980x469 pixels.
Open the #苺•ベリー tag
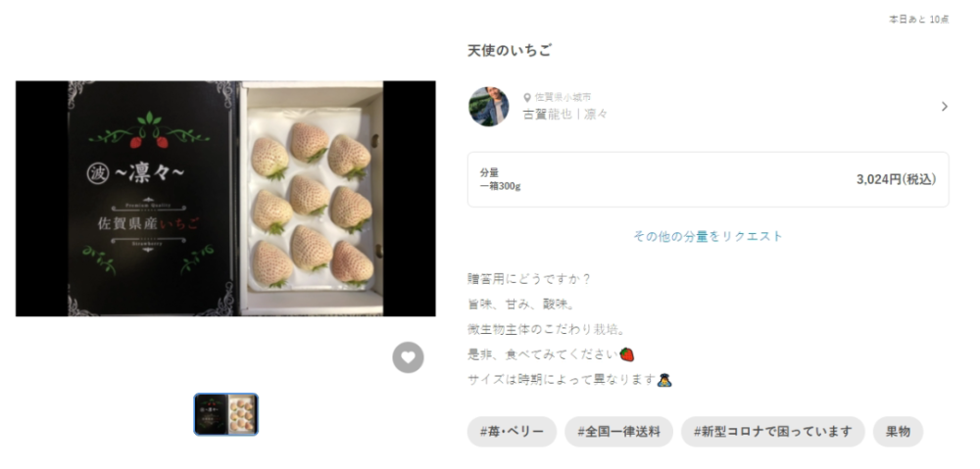[512, 432]
